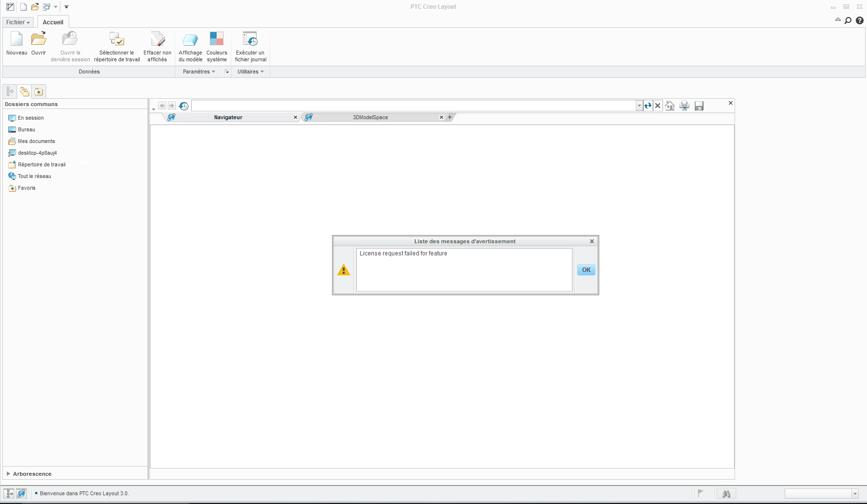The width and height of the screenshot is (867, 504).
Task: Click 'Bienvenue dans PTC Creo Layout 3.0.' message
Action: pos(84,493)
